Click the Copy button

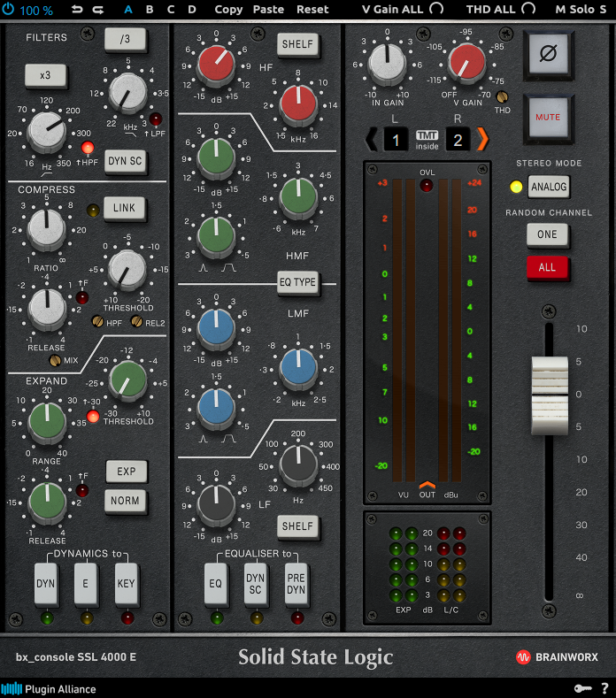tap(228, 10)
